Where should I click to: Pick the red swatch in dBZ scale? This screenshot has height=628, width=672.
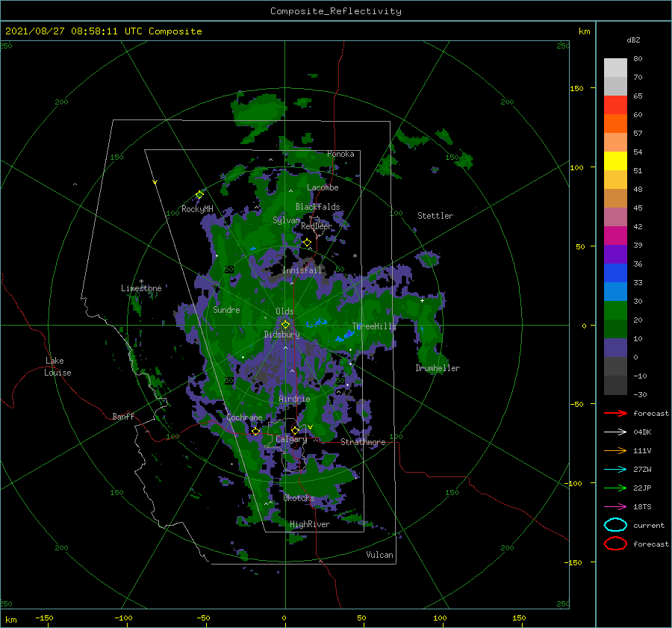point(615,105)
